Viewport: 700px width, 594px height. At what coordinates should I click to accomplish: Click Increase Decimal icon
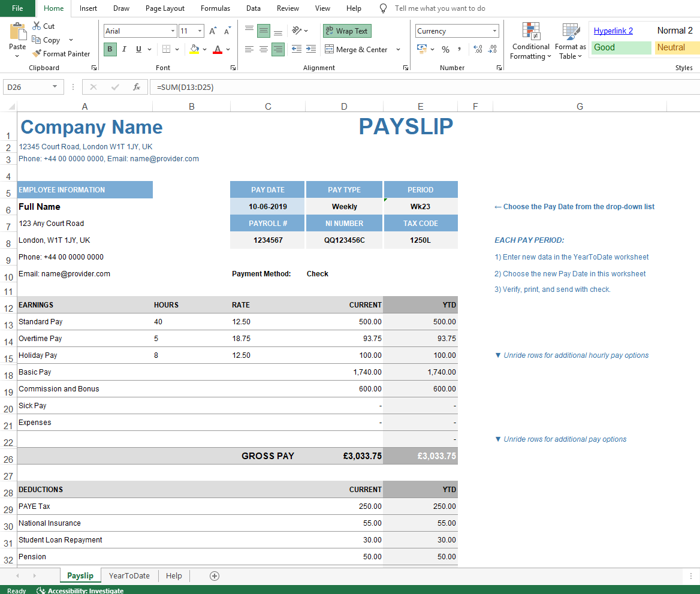[478, 49]
